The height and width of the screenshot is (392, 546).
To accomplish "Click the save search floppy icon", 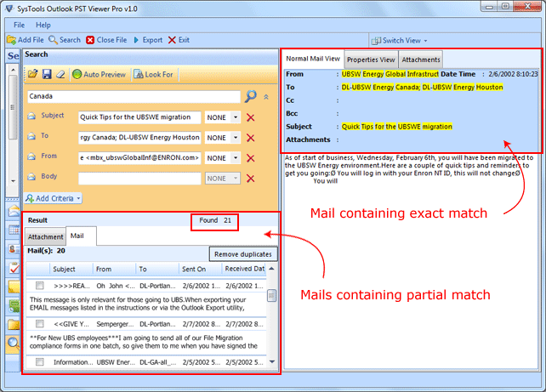I will [47, 74].
